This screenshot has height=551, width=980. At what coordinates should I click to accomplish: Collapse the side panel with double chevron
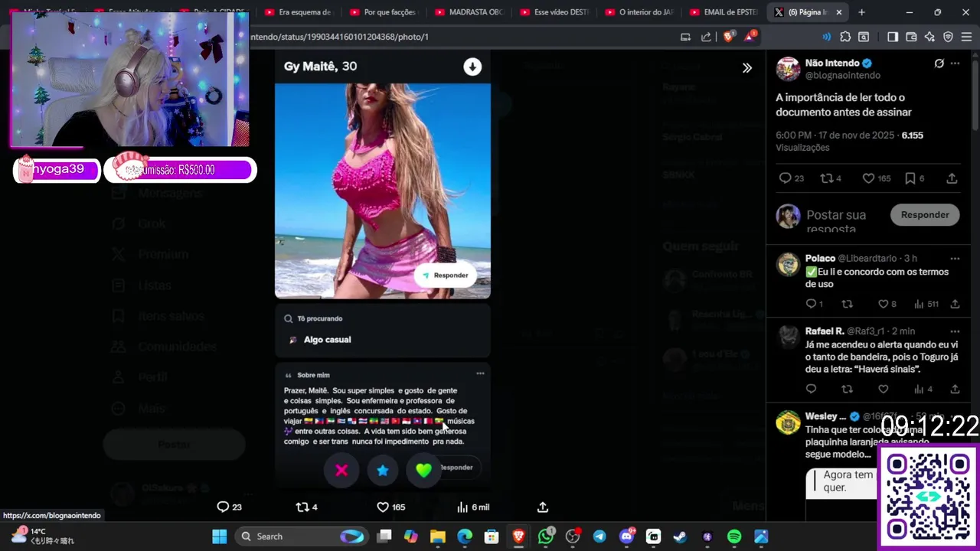tap(747, 67)
